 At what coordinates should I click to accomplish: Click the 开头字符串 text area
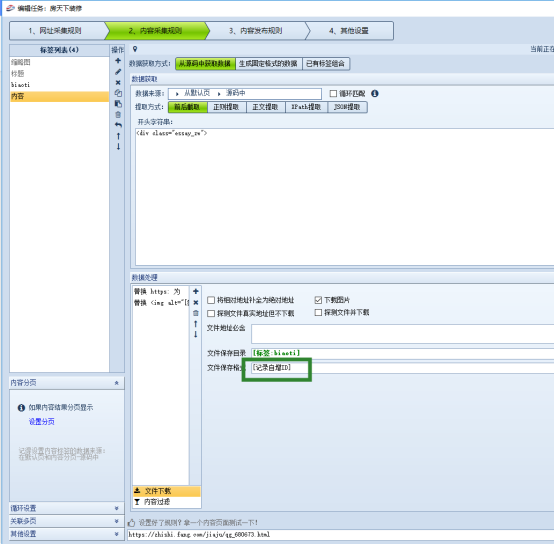click(x=344, y=197)
